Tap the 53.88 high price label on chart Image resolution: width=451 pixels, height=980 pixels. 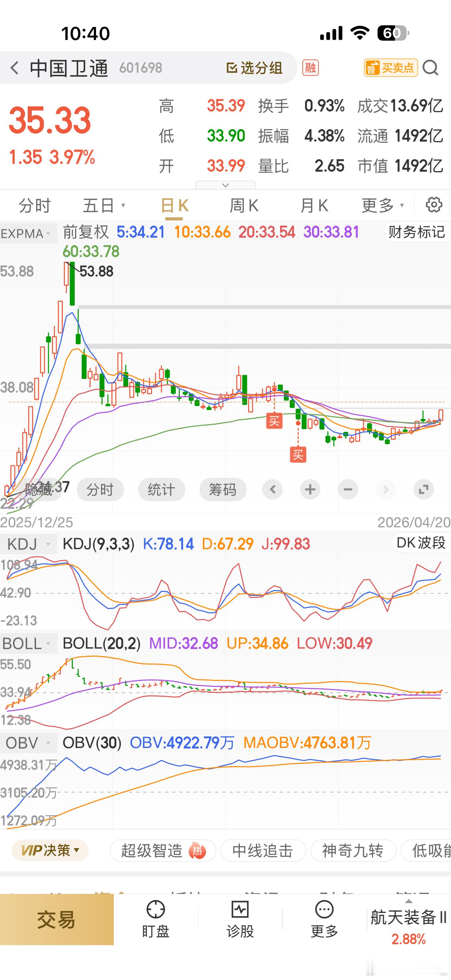pyautogui.click(x=96, y=272)
